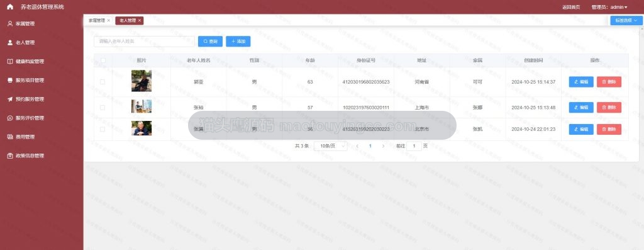644x250 pixels.
Task: Click the 返回首页 link
Action: click(x=571, y=7)
